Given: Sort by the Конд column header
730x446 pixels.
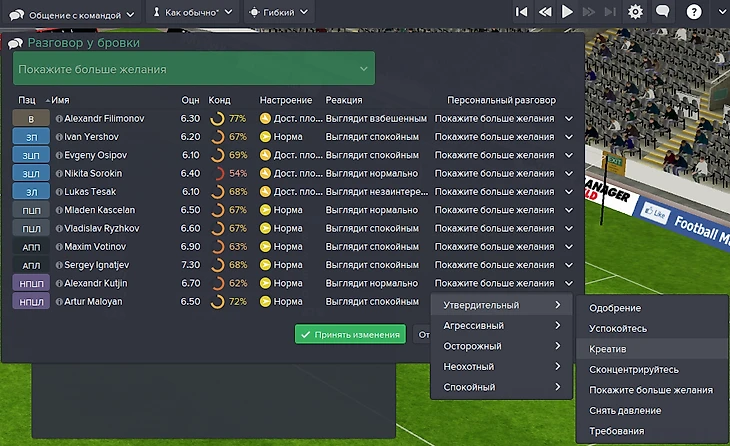Looking at the screenshot, I should [x=219, y=100].
